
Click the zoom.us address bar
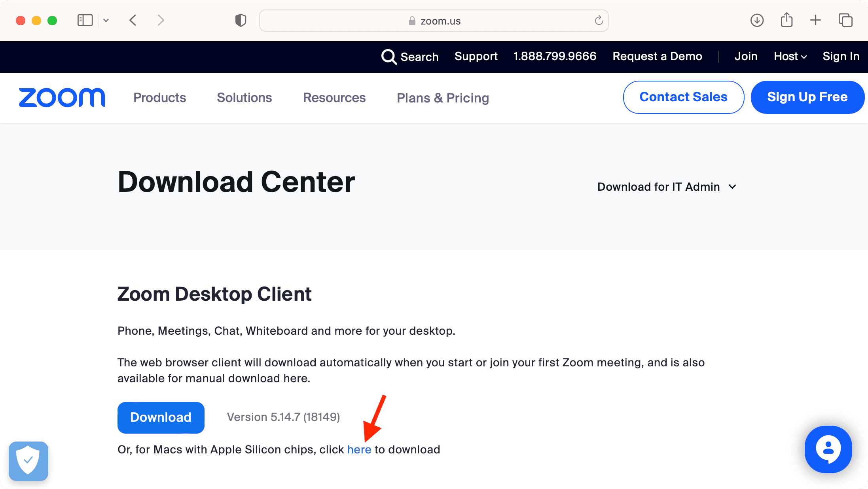(434, 21)
